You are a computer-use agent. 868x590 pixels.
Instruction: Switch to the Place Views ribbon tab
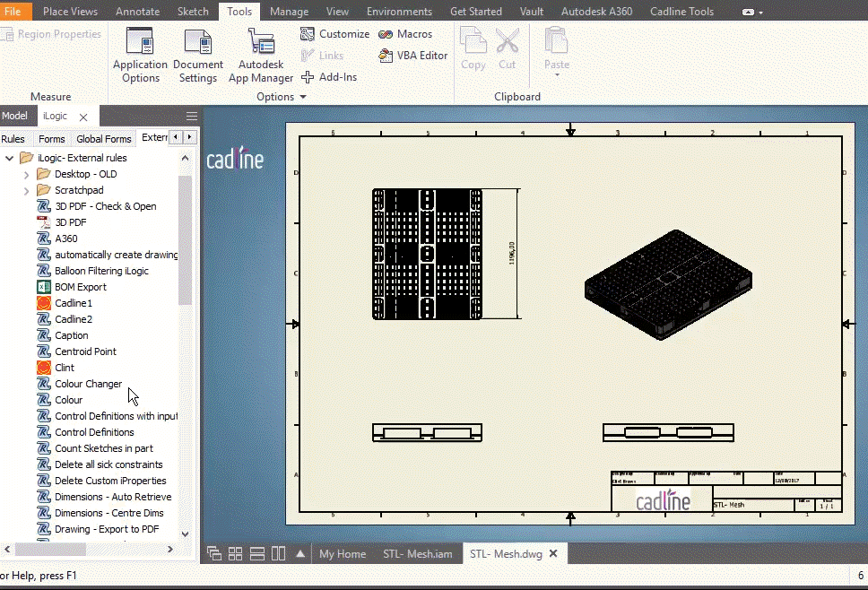click(x=70, y=11)
